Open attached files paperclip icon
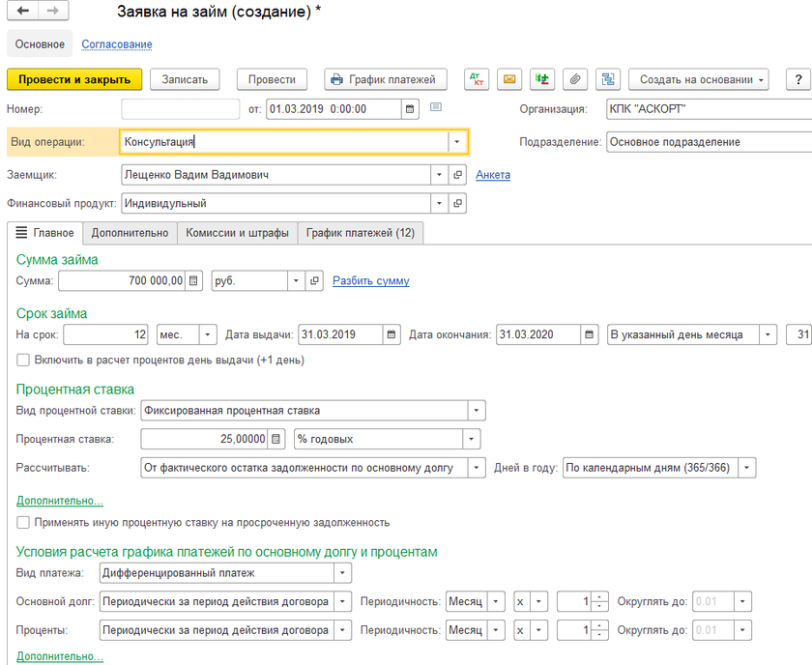Screen dimensions: 812x665 pyautogui.click(x=575, y=79)
